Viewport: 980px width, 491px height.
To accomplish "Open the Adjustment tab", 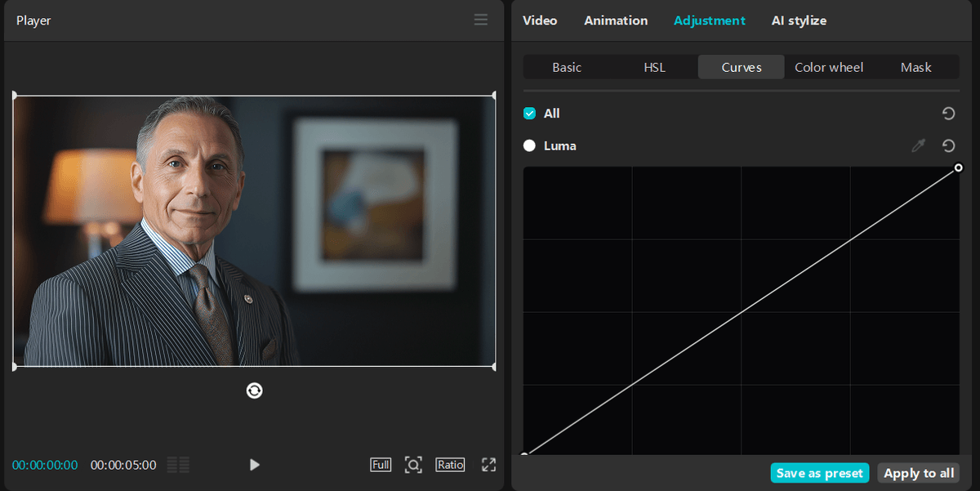I will click(710, 20).
